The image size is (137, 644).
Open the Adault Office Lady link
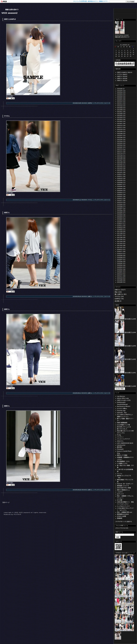pos(123,398)
